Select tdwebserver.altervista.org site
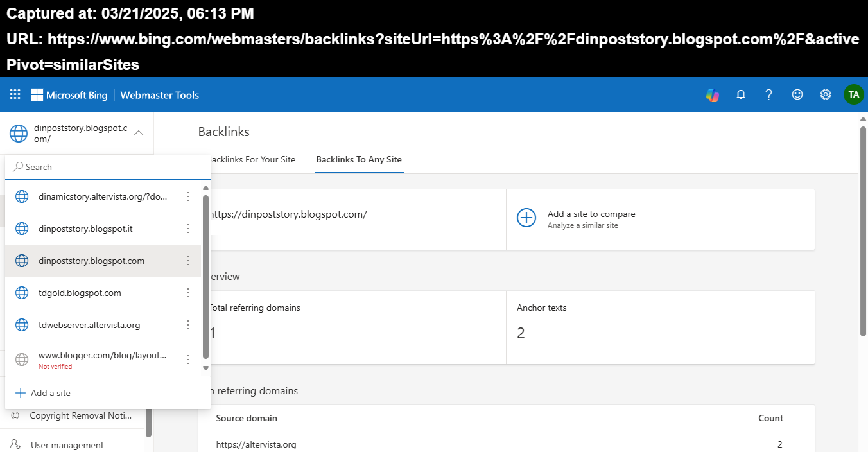The image size is (868, 452). point(103,325)
